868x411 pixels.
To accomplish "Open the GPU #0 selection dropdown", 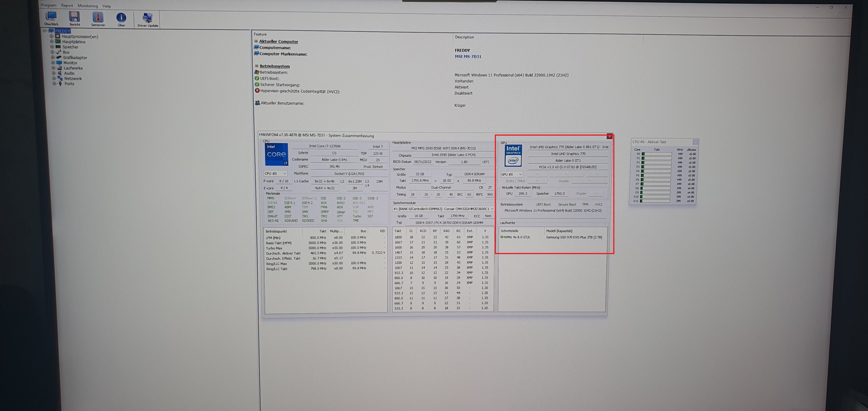I will coord(512,174).
